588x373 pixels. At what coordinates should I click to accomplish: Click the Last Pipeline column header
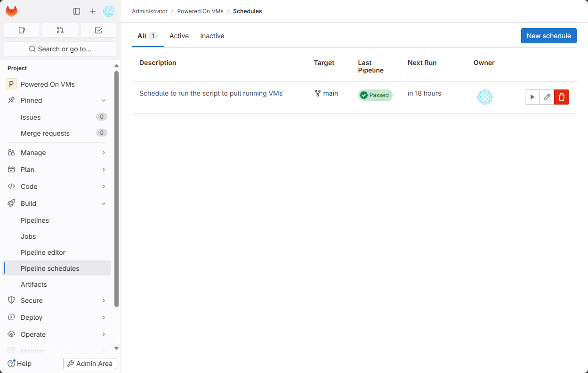[371, 66]
